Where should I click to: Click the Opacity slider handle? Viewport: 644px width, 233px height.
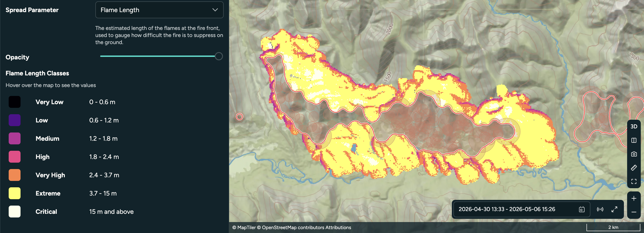click(219, 56)
